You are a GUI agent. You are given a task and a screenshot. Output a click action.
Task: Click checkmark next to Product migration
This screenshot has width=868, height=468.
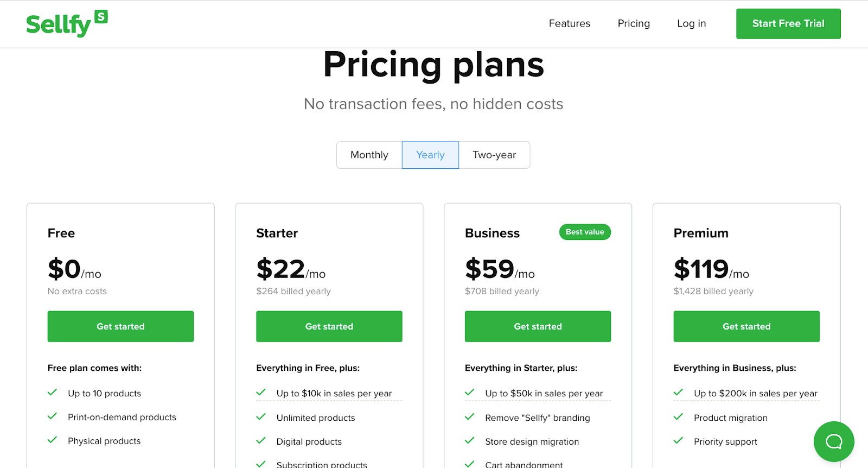point(678,417)
